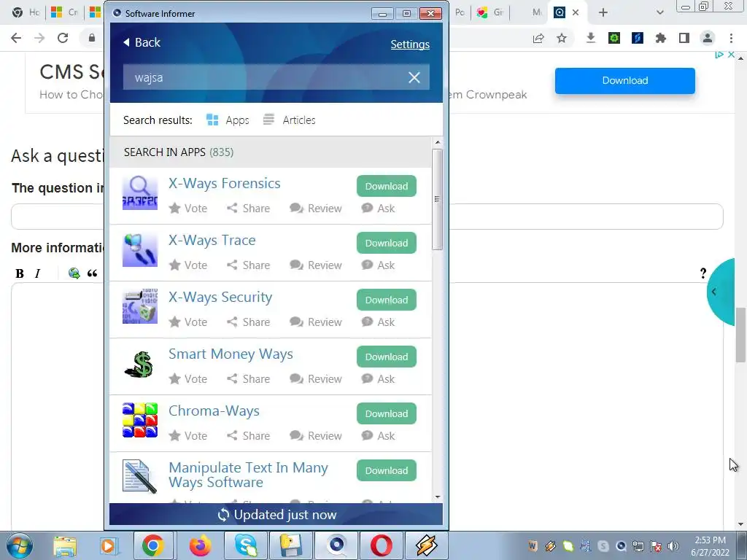Screen dimensions: 747x560
Task: Open the browser Extensions puzzle icon
Action: point(661,38)
